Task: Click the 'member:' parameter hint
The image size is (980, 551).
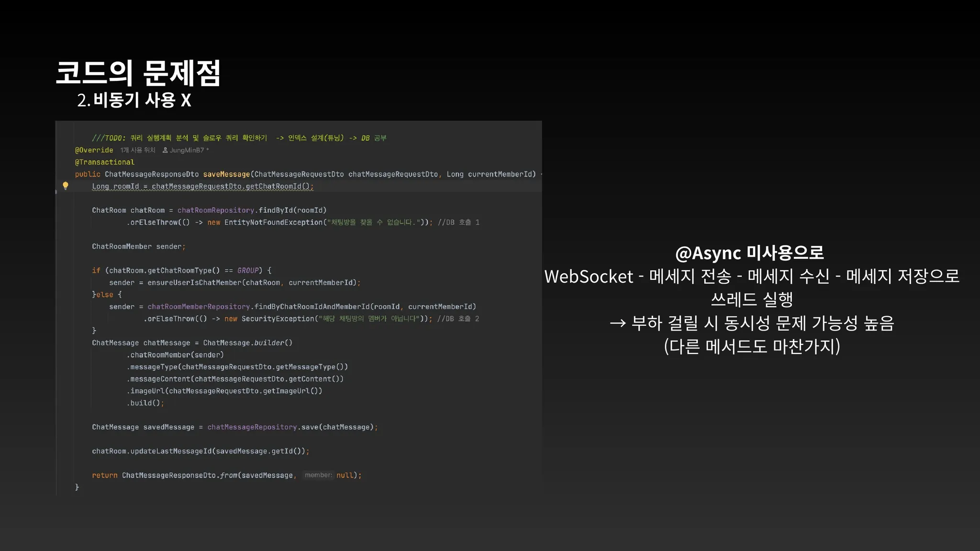Action: 318,475
